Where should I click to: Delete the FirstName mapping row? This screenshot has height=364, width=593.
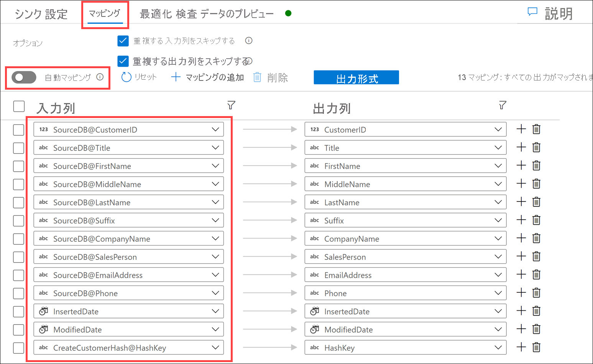point(536,166)
